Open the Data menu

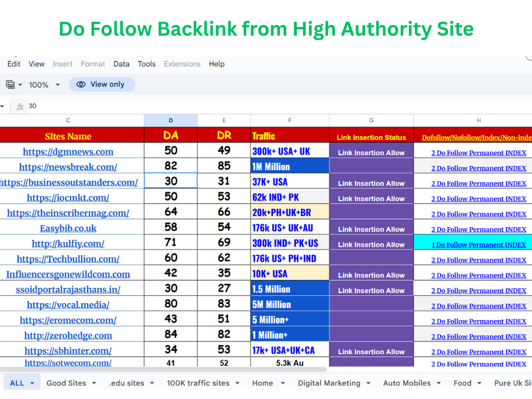[121, 64]
